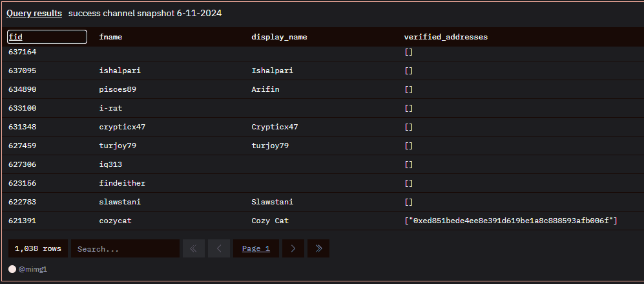Click the success channel snapshot title

(x=145, y=13)
